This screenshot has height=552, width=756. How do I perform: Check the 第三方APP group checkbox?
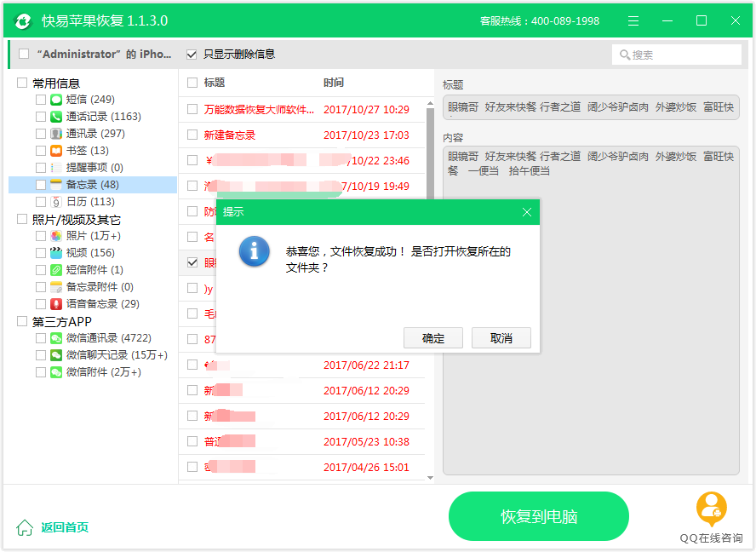[21, 321]
